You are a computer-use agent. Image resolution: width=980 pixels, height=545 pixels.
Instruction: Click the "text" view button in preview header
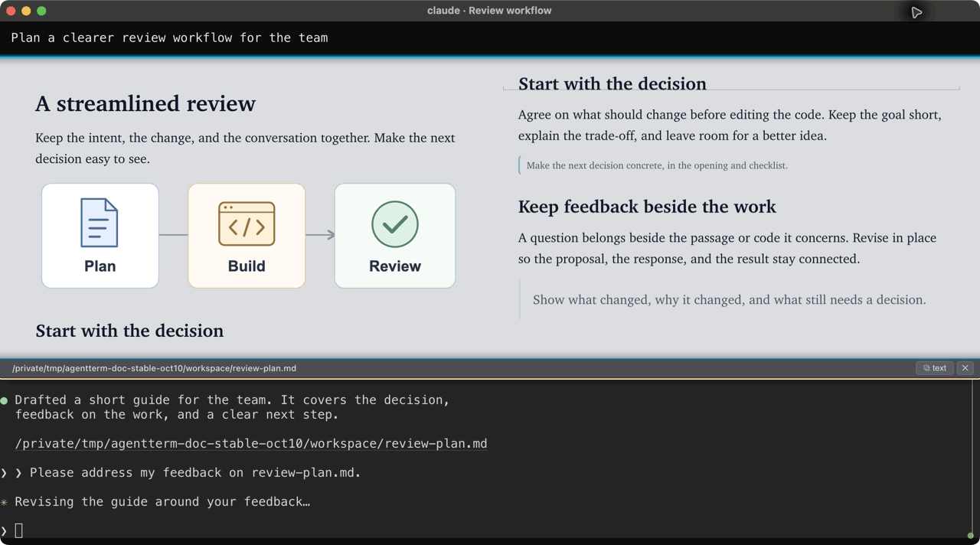[934, 368]
